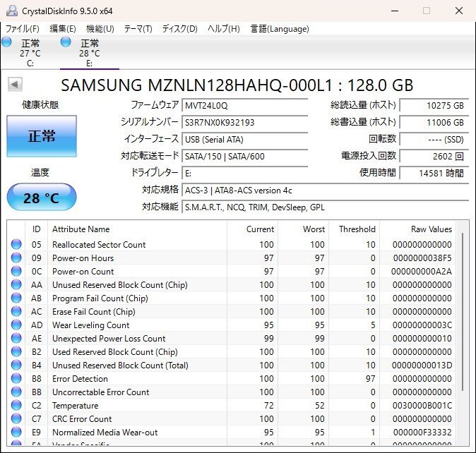The image size is (476, 453).
Task: Click status circle above the C: drive tab
Action: pos(6,42)
